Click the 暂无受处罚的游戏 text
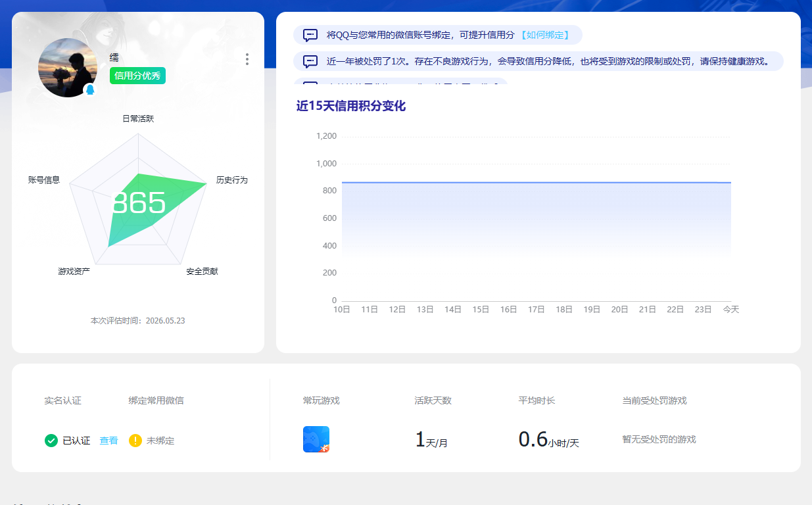Screen dimensions: 812x505 click(x=659, y=439)
